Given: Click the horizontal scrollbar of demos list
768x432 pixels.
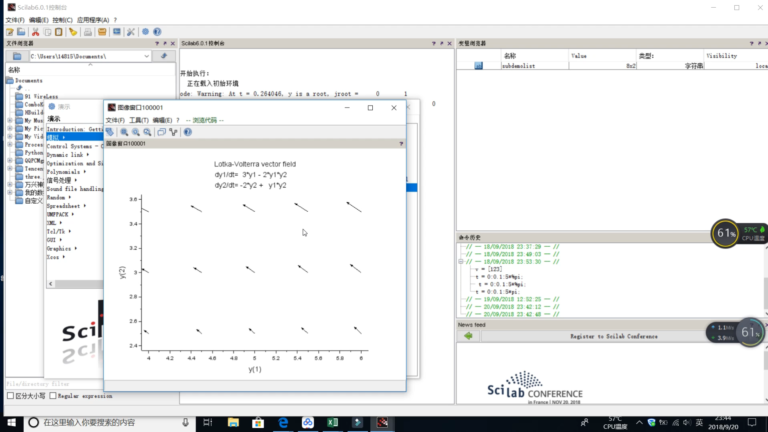Looking at the screenshot, I should coord(75,284).
